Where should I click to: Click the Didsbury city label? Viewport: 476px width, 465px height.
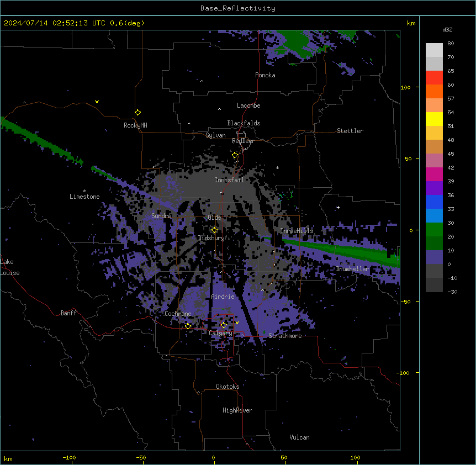(x=211, y=238)
